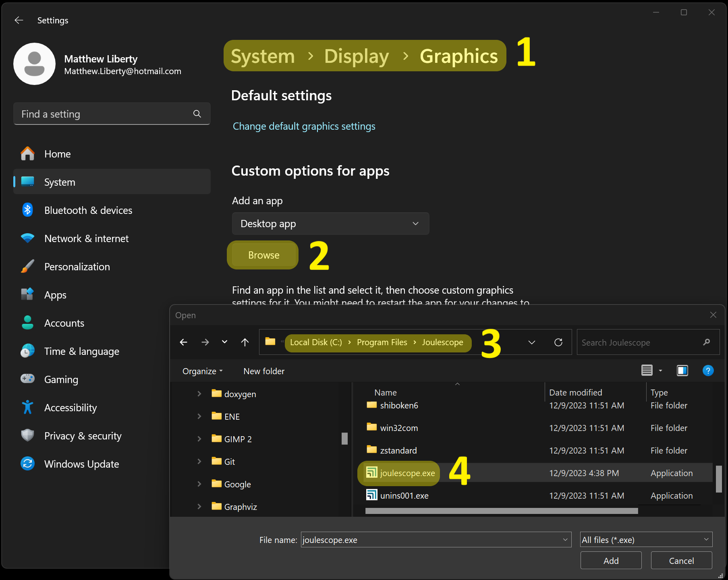The height and width of the screenshot is (580, 728).
Task: Click the Add button
Action: point(611,561)
